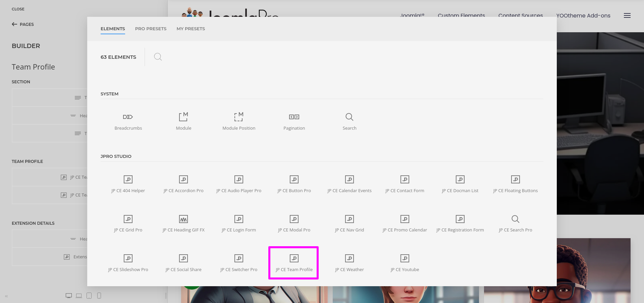Screen dimensions: 644x303
Task: Go back to Pages
Action: coord(23,24)
